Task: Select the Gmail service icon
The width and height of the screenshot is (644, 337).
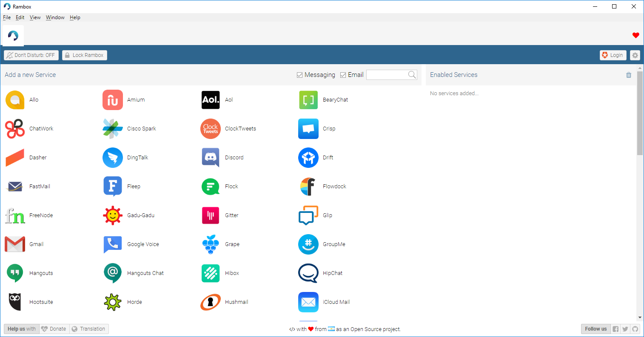Action: coord(15,244)
